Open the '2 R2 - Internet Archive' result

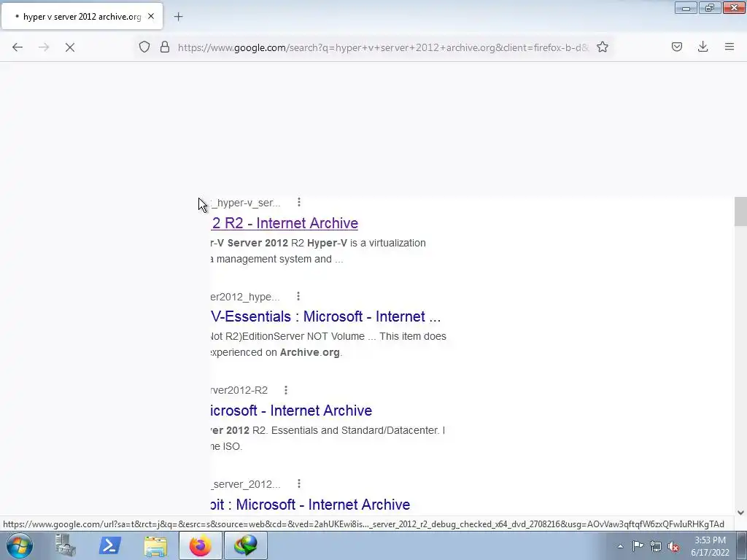tap(285, 223)
